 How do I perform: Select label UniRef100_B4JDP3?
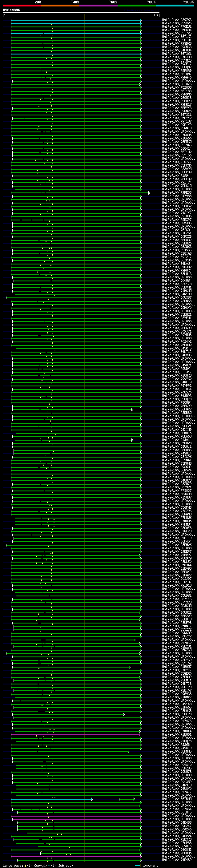click(177, 396)
